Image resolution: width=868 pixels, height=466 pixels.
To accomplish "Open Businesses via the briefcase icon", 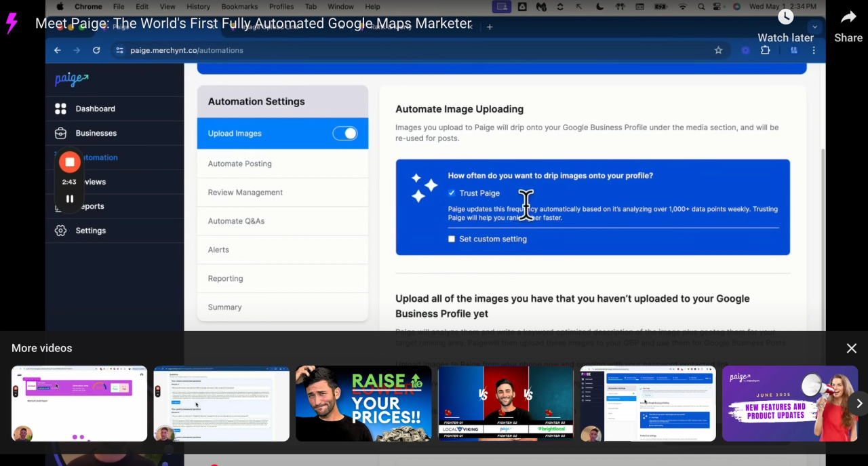I will tap(60, 133).
